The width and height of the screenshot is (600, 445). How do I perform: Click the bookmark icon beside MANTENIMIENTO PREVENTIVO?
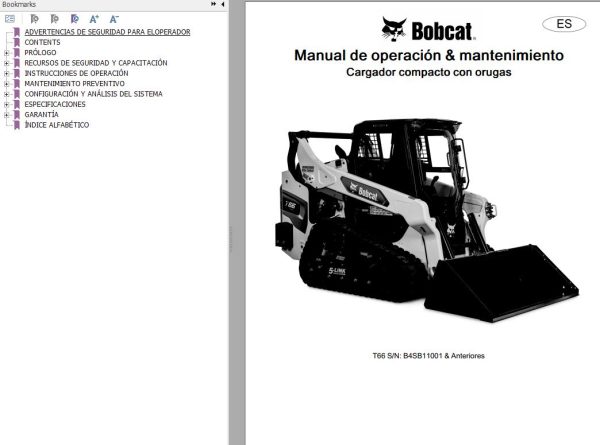coord(17,83)
